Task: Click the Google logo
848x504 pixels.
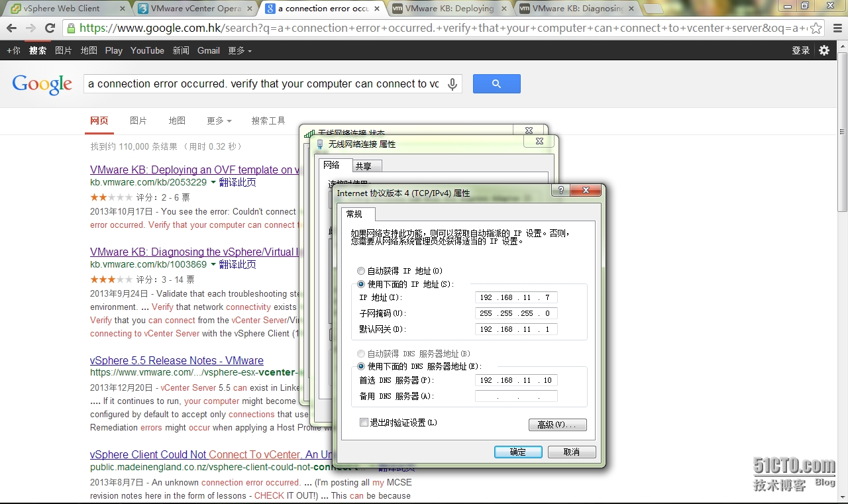Action: (x=42, y=84)
